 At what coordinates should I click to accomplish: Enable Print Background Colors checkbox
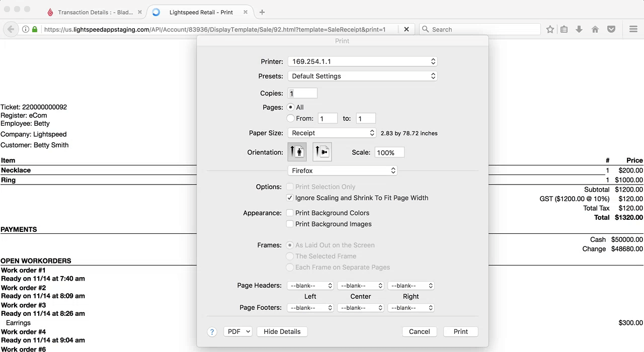[x=290, y=213]
